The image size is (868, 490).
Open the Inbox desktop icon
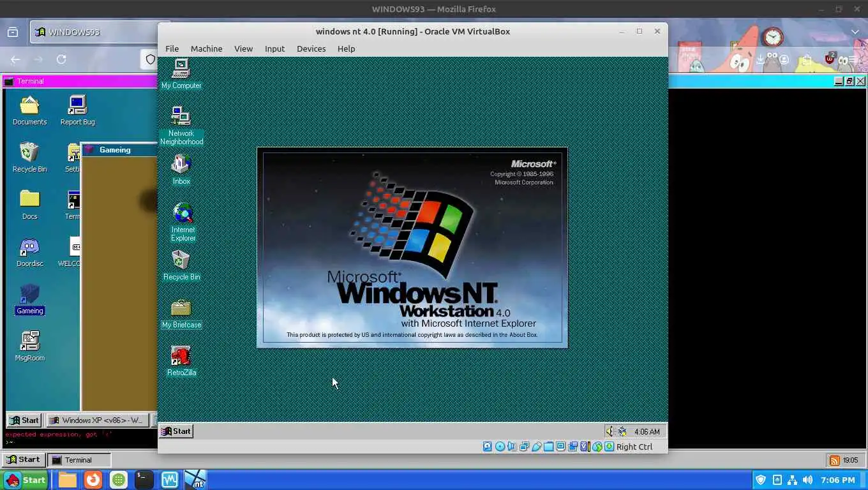(181, 169)
